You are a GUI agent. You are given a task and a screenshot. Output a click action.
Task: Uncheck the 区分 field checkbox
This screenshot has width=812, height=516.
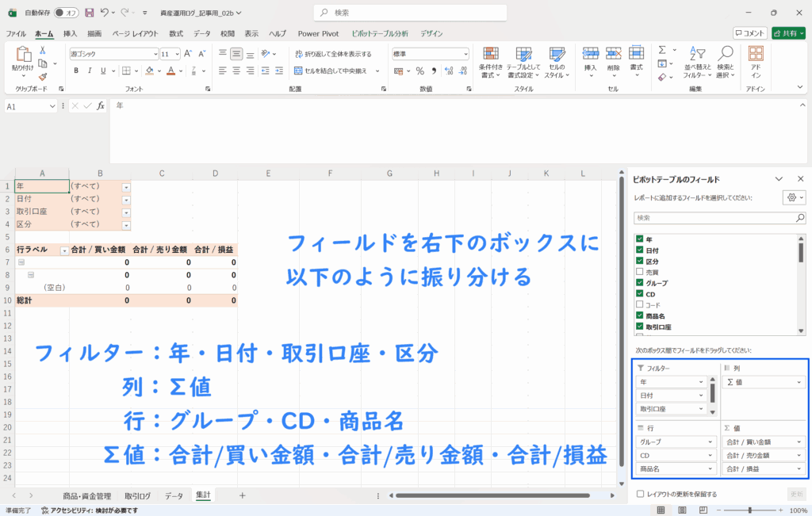tap(639, 261)
